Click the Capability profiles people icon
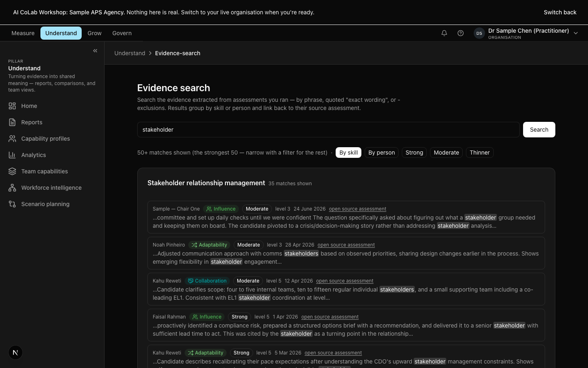This screenshot has width=588, height=368. pos(12,139)
